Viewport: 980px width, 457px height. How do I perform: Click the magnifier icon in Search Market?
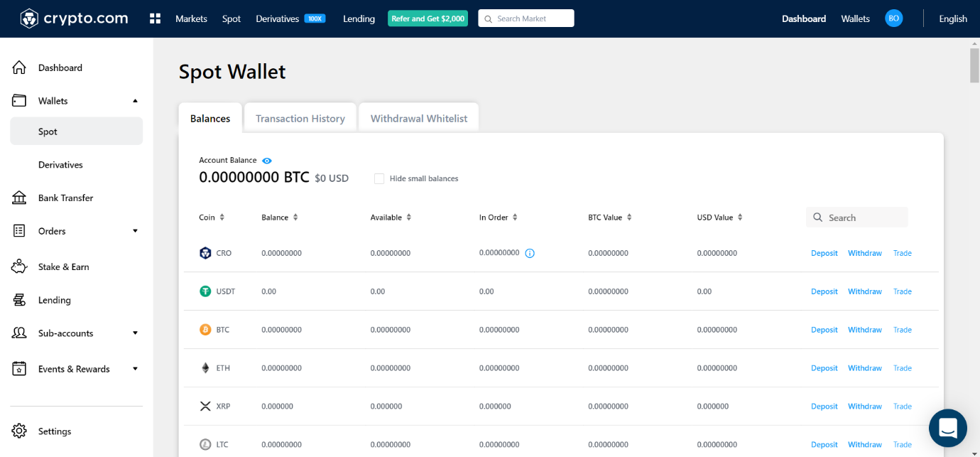click(488, 18)
